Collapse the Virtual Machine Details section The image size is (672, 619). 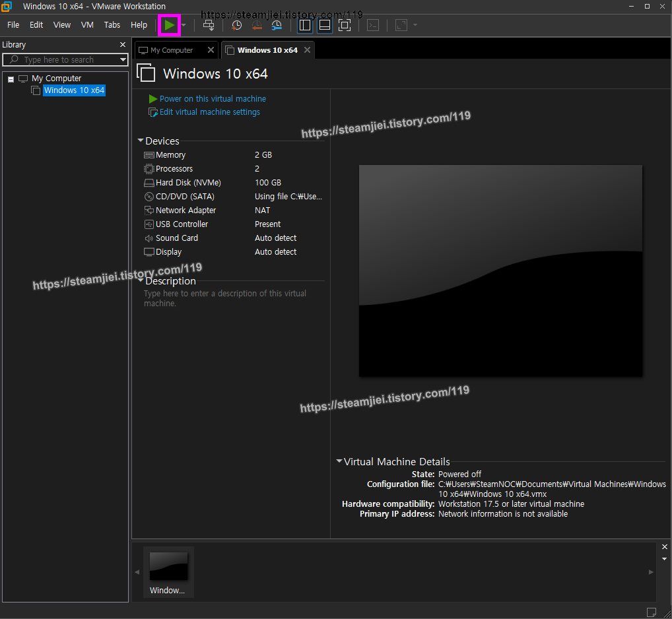coord(339,461)
